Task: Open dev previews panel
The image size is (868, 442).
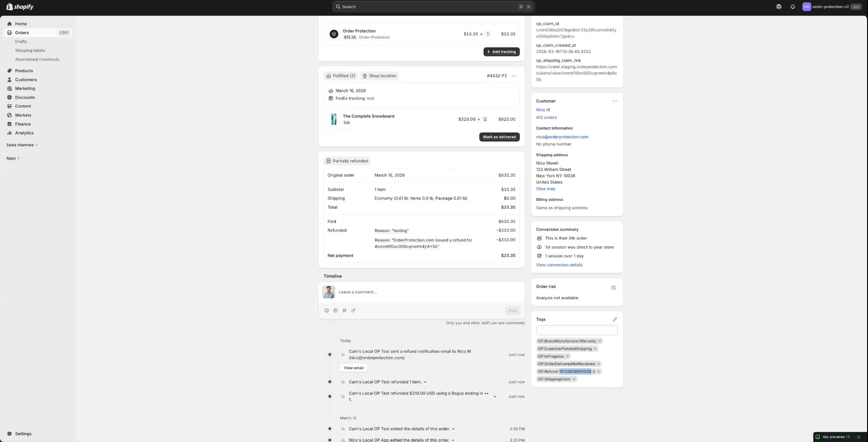Action: 833,437
